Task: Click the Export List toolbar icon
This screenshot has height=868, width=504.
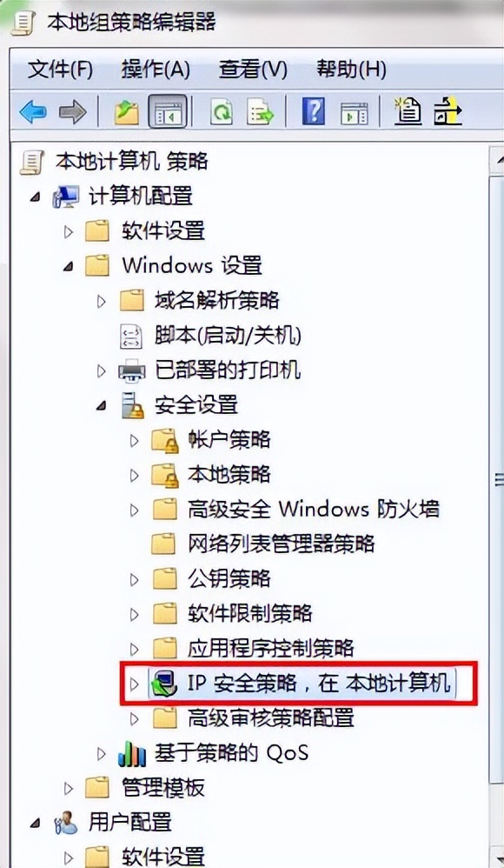Action: (260, 112)
